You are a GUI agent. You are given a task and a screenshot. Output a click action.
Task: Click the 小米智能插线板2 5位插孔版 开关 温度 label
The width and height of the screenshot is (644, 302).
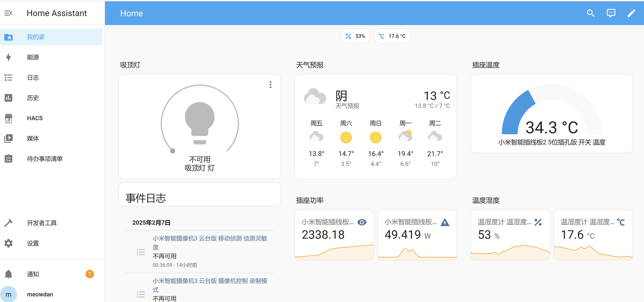552,142
